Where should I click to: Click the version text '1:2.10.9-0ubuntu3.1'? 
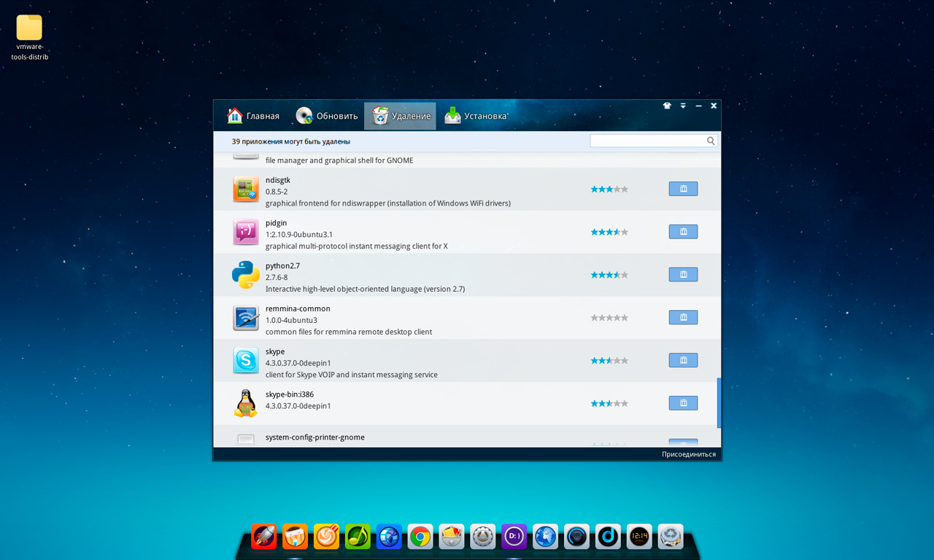(x=299, y=235)
